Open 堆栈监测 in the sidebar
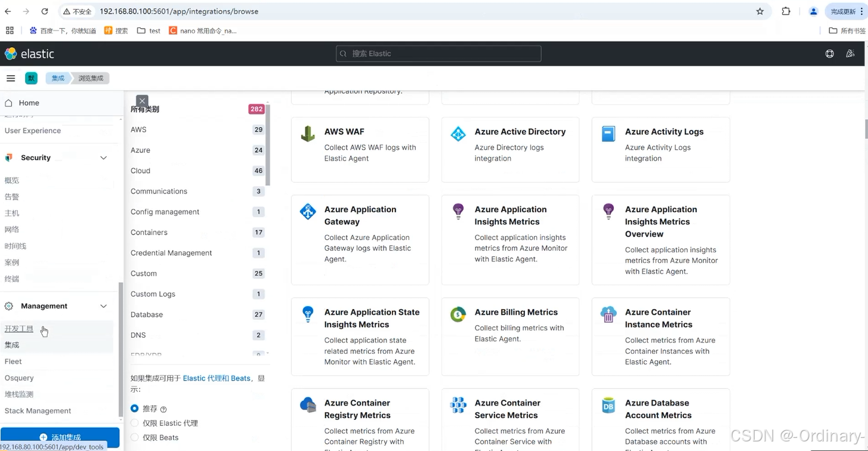The image size is (868, 451). click(x=19, y=394)
